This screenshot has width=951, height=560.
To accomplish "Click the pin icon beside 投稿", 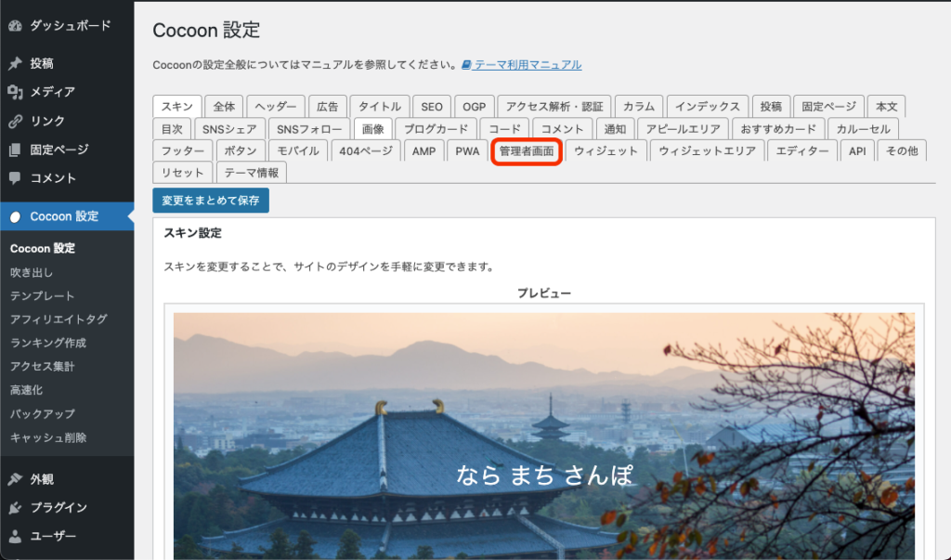I will pos(15,63).
